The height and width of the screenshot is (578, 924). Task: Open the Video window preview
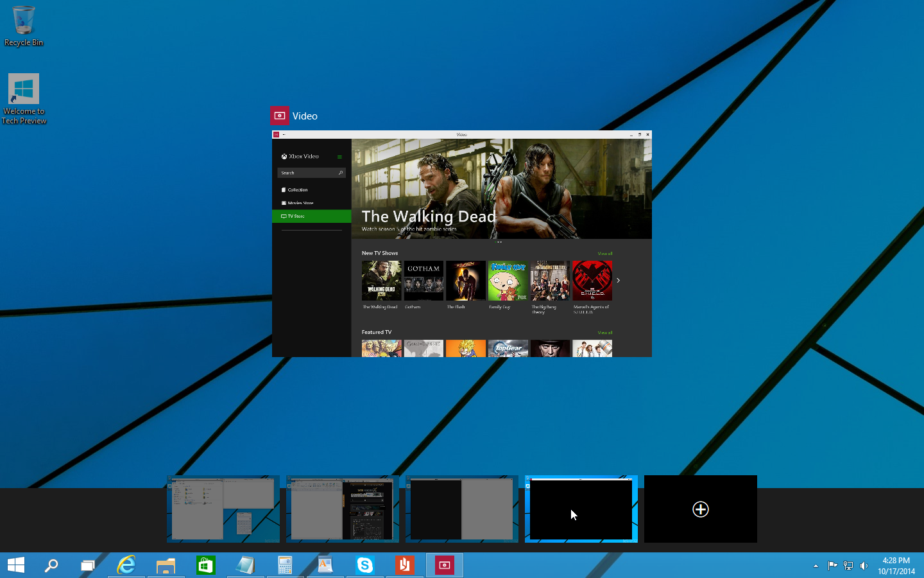click(461, 245)
